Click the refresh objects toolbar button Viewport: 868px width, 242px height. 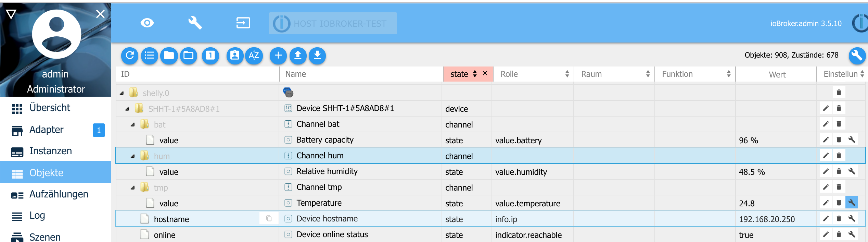[130, 56]
